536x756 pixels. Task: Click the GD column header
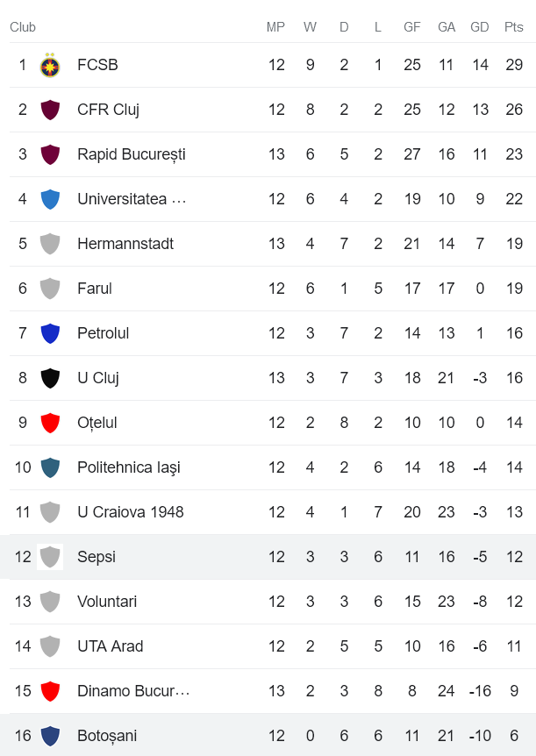pos(480,27)
